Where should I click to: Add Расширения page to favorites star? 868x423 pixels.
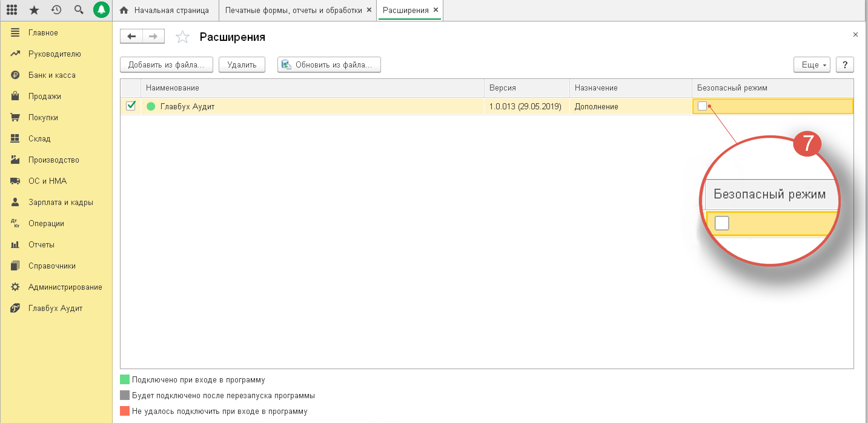[x=182, y=37]
